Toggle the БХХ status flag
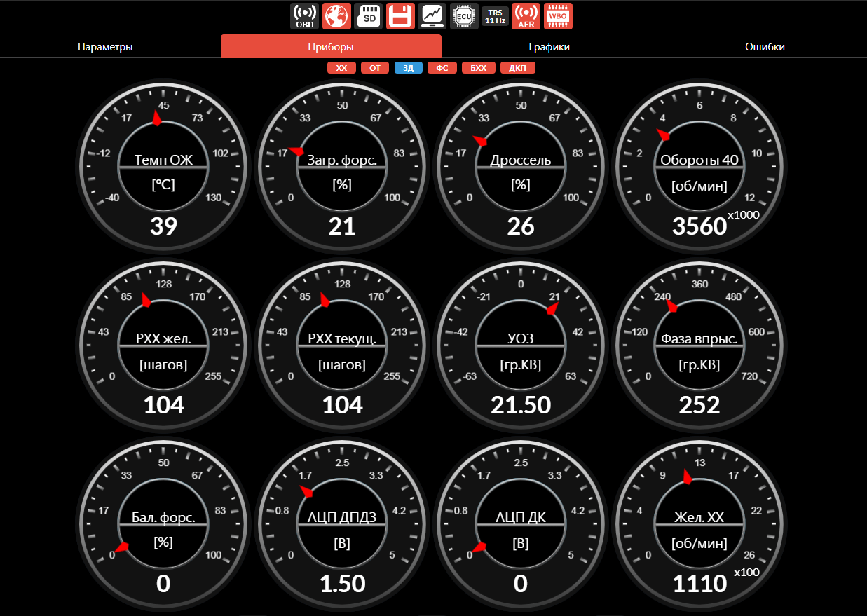The width and height of the screenshot is (867, 616). point(478,68)
